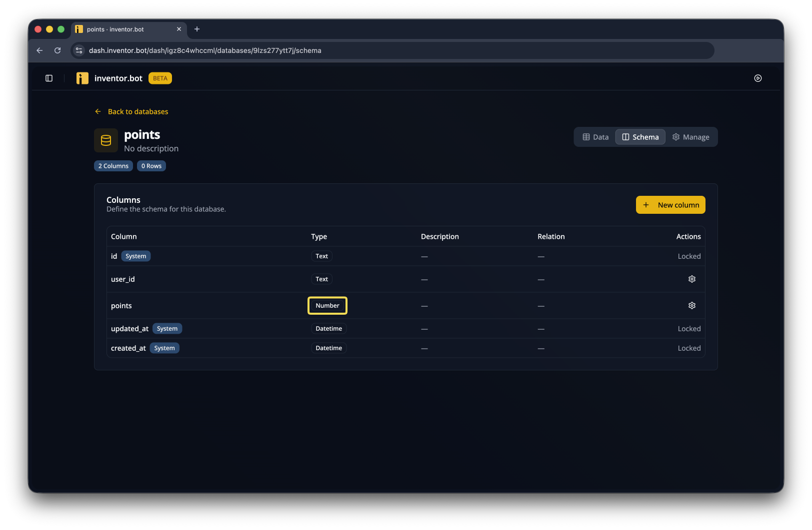Click the yellow database icon beside points
Viewport: 812px width, 530px height.
(x=106, y=140)
